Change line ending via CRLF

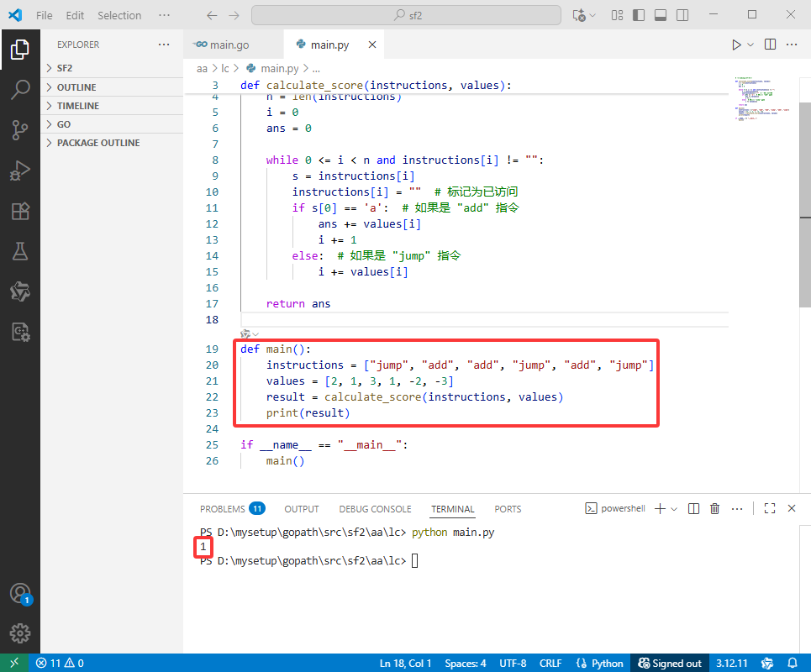pyautogui.click(x=550, y=664)
